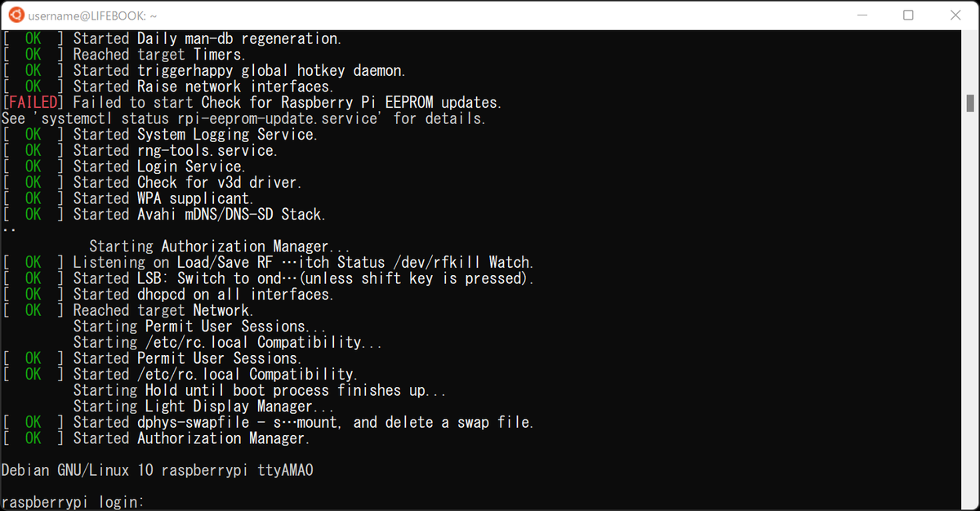Image resolution: width=980 pixels, height=511 pixels.
Task: Click 'Starting Hold until boot process finishes up...'
Action: coord(259,390)
